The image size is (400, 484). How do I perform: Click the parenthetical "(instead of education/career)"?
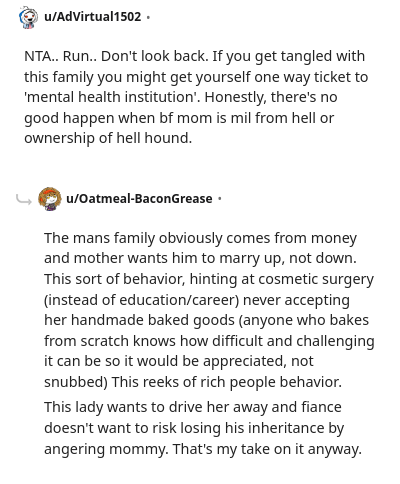pos(142,300)
